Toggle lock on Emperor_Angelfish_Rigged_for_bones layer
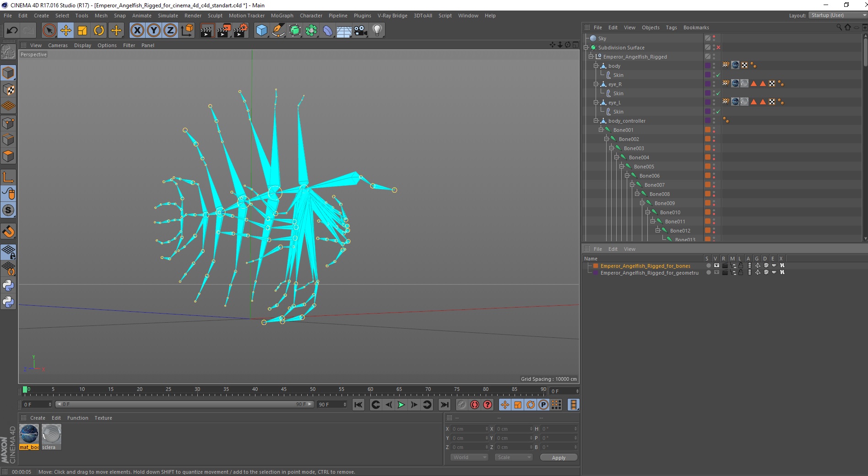Viewport: 868px width, 476px height. click(741, 265)
